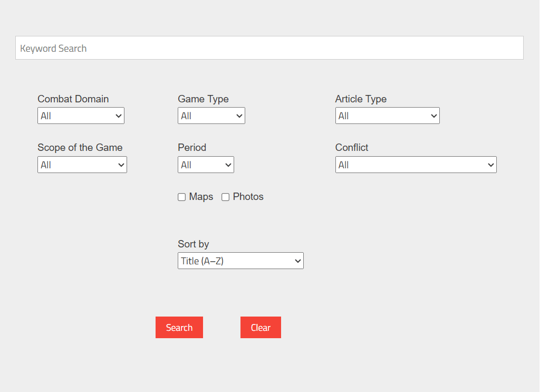This screenshot has height=392, width=540.
Task: Open the Sort by dropdown
Action: 240,261
